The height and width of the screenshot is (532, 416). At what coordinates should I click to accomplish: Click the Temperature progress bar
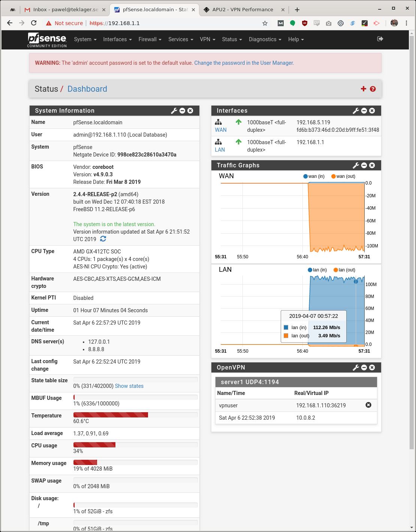coord(136,415)
